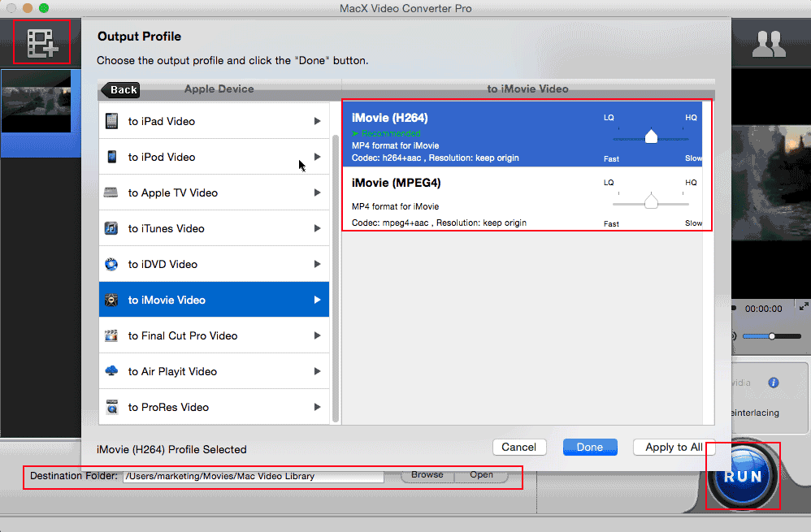Click the Add Video icon
The height and width of the screenshot is (532, 811).
(42, 43)
